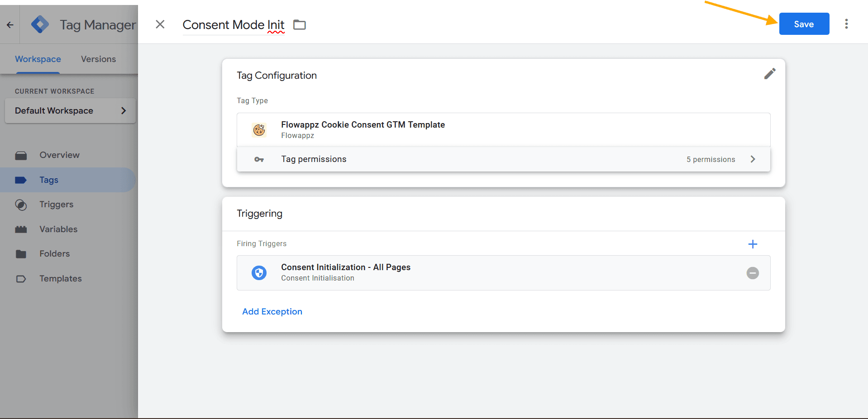The height and width of the screenshot is (419, 868).
Task: Close the tag editor panel
Action: (160, 24)
